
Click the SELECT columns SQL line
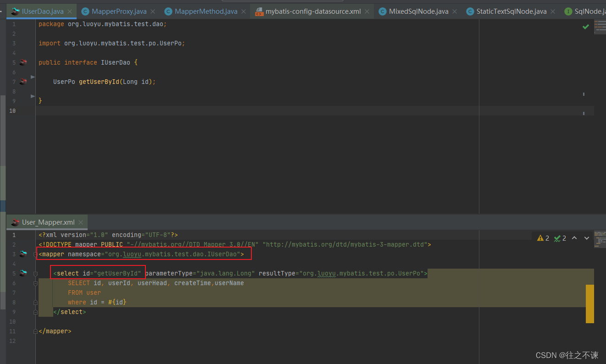pos(156,283)
